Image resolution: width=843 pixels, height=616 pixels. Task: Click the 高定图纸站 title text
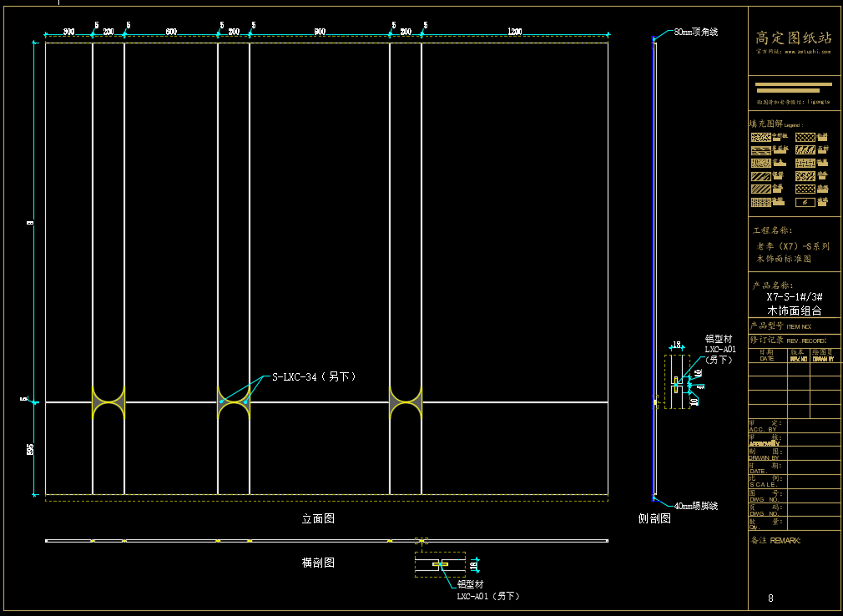coord(794,38)
